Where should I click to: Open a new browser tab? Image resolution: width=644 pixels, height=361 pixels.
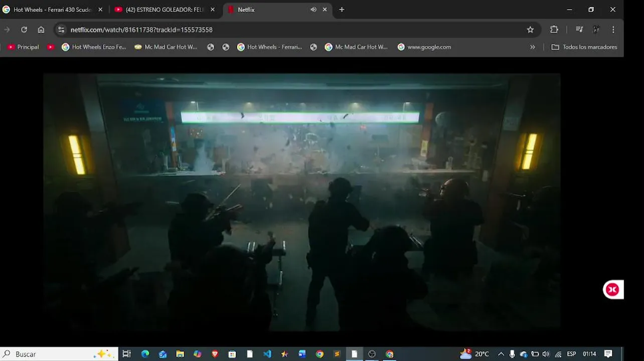[342, 10]
